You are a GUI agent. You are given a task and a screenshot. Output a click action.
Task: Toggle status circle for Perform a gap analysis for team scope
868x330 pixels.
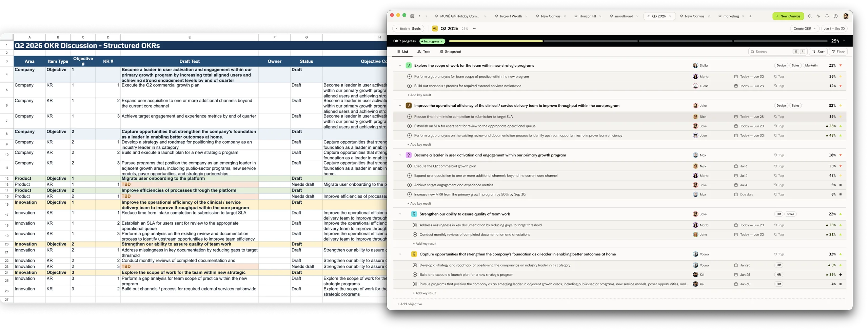tap(409, 76)
